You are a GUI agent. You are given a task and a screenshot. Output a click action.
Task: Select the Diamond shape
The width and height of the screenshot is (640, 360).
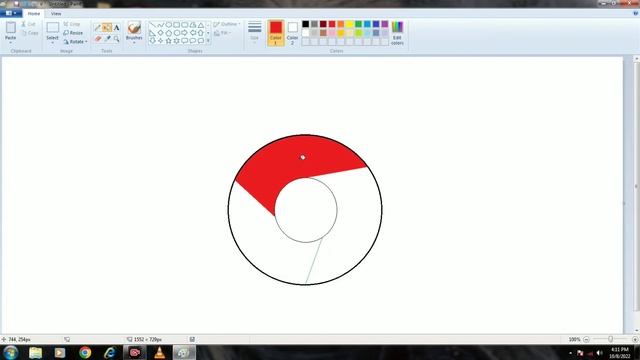point(160,33)
